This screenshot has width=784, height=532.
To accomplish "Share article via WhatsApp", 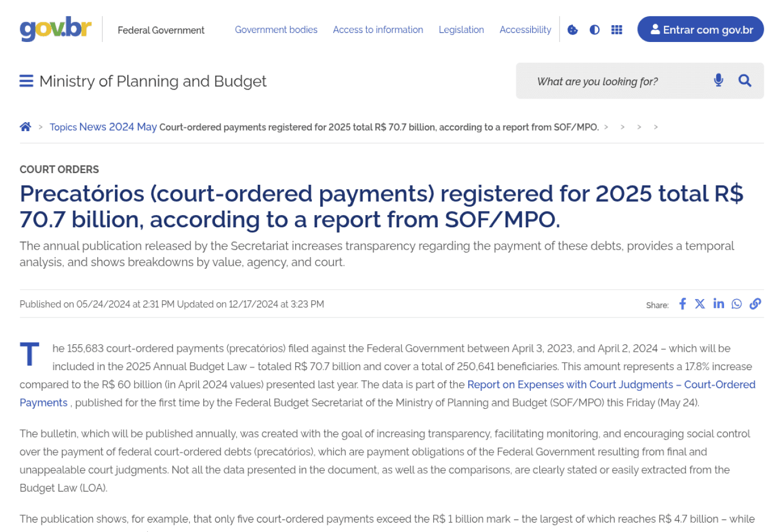I will click(736, 304).
